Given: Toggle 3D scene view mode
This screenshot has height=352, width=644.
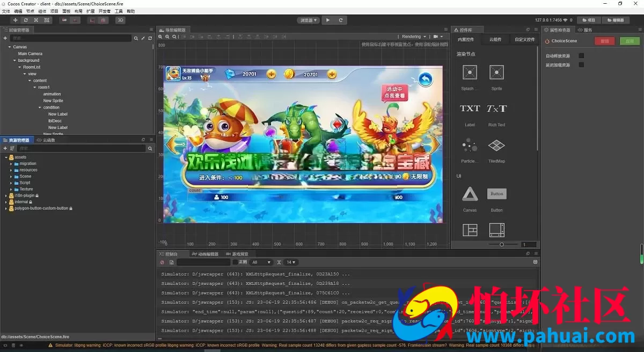Looking at the screenshot, I should (121, 20).
